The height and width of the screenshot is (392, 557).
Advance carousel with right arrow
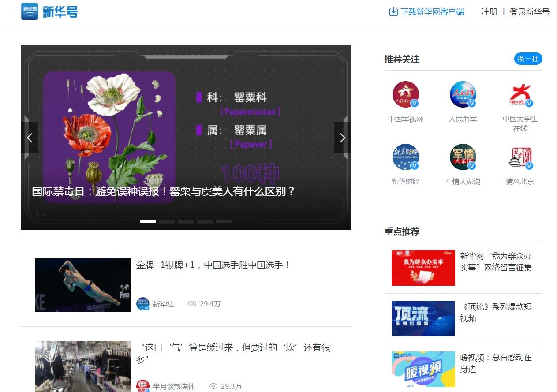point(343,138)
